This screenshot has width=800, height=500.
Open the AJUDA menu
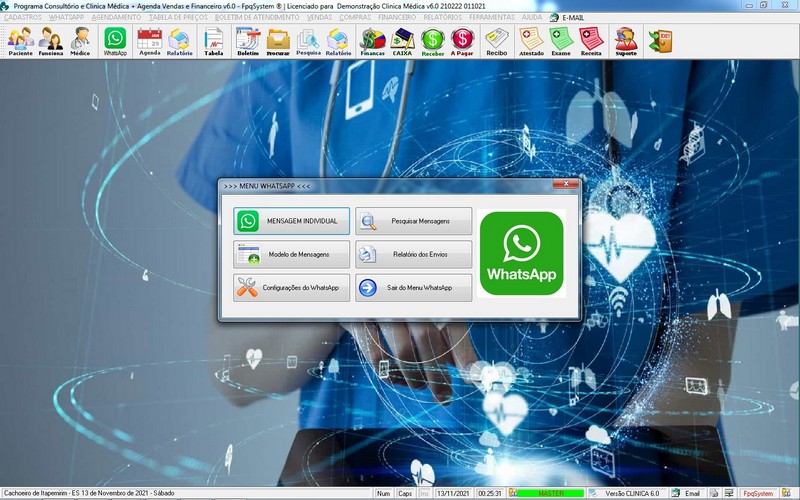(x=532, y=17)
